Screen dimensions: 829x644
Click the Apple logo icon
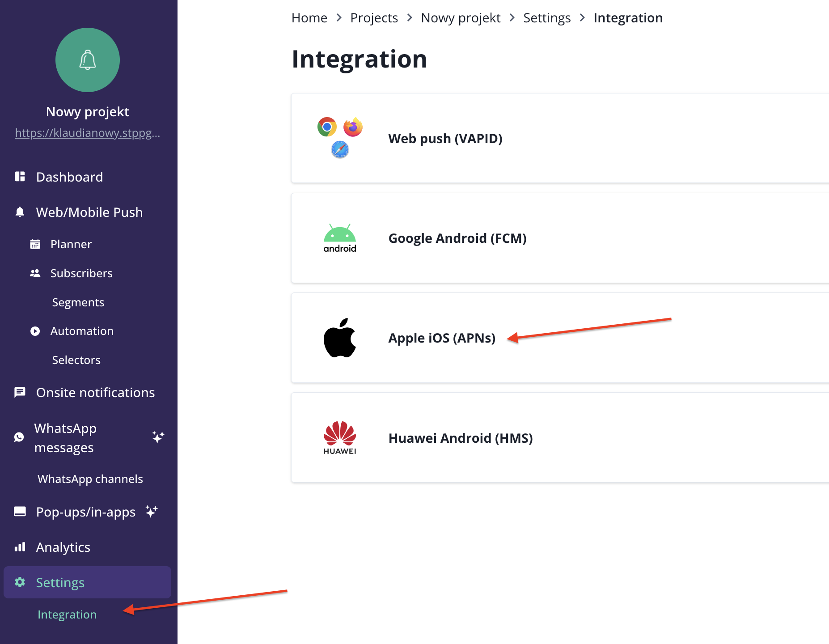tap(340, 338)
